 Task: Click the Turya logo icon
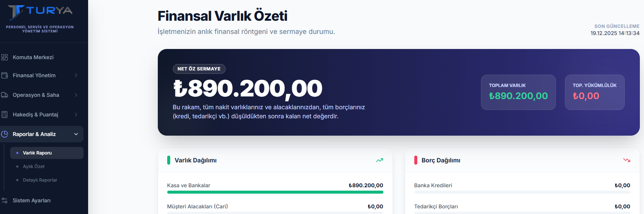(x=16, y=12)
